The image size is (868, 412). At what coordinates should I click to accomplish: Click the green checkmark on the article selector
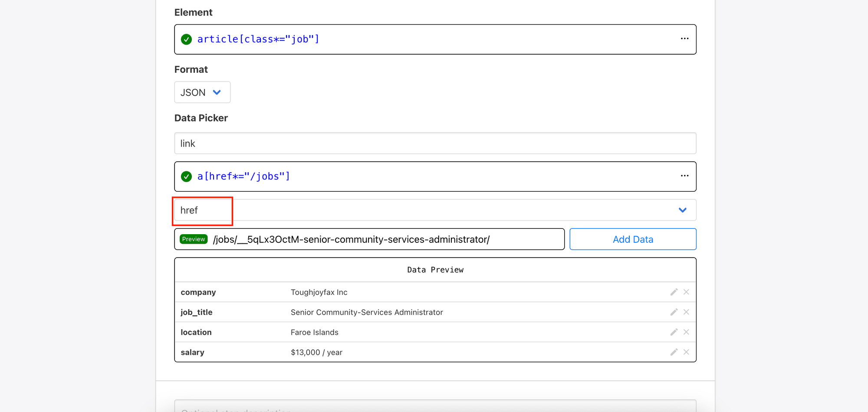pyautogui.click(x=186, y=39)
